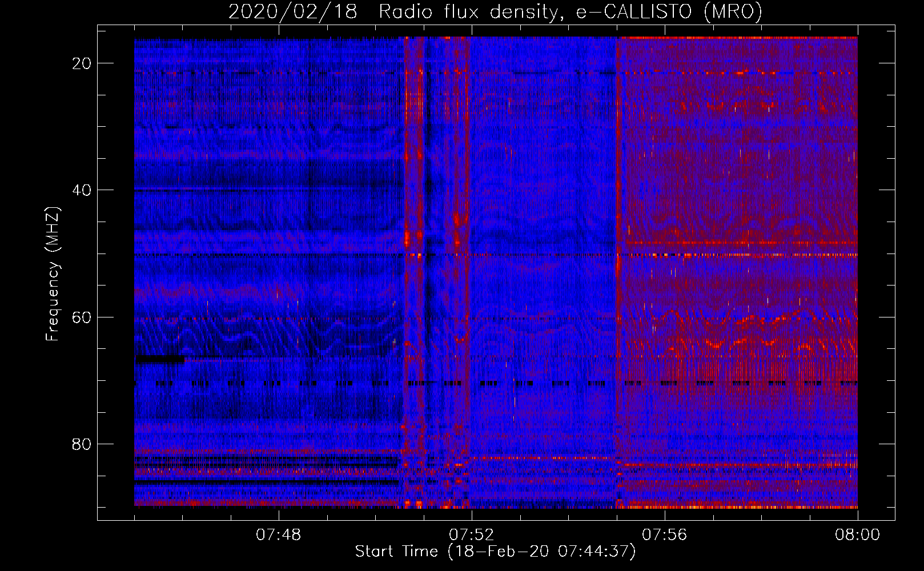Click the 'Start Time (18-Feb-20 07:44:37)' axis label
The height and width of the screenshot is (571, 924).
(x=495, y=552)
